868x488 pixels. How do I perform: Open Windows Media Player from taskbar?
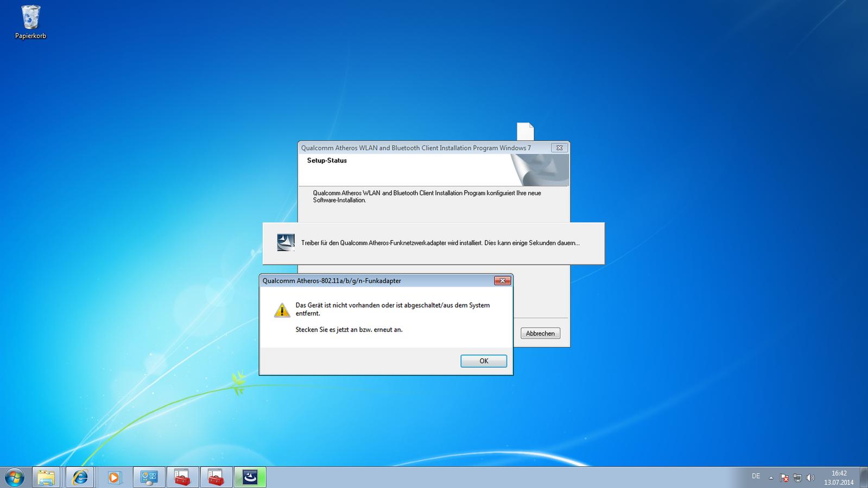pyautogui.click(x=114, y=478)
